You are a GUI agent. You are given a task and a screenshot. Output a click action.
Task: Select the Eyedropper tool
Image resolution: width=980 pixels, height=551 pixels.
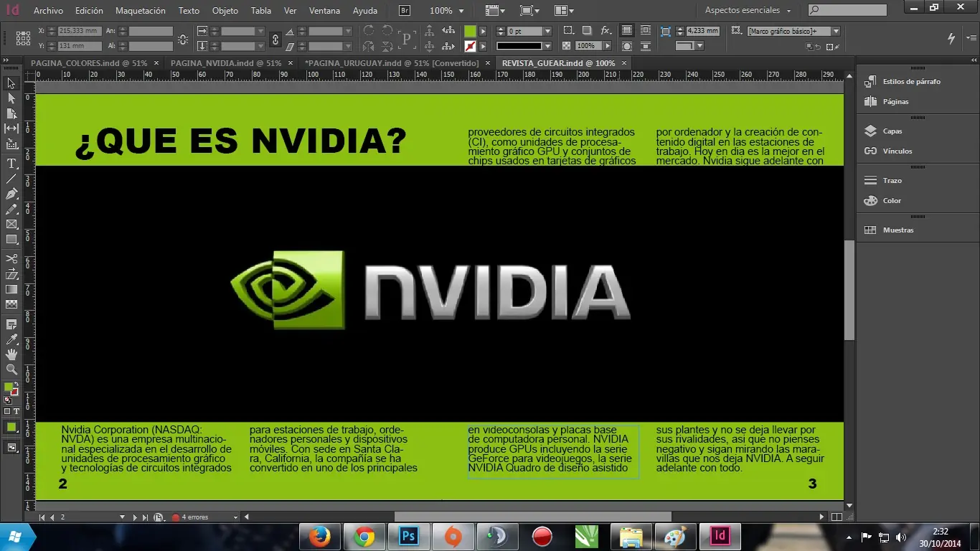tap(11, 339)
